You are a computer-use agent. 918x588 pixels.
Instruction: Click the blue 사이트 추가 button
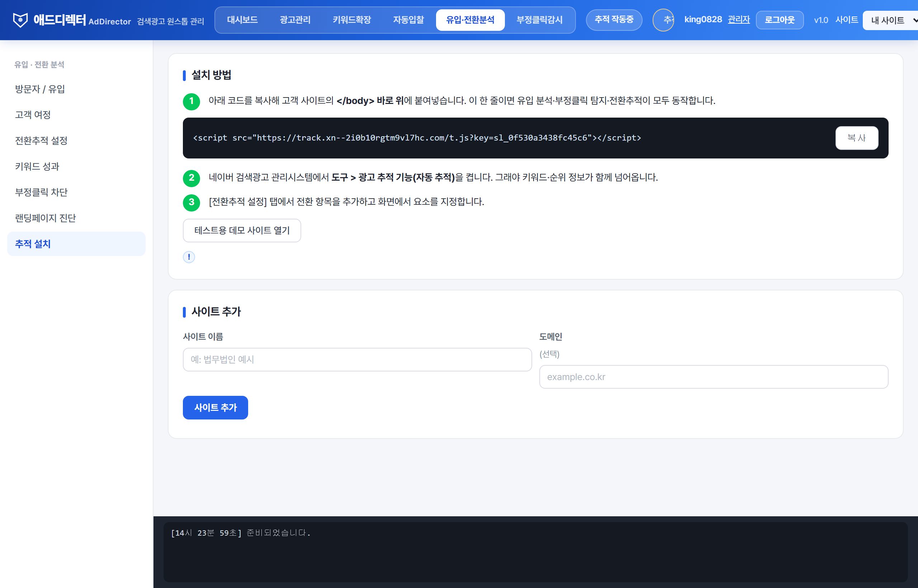click(216, 408)
